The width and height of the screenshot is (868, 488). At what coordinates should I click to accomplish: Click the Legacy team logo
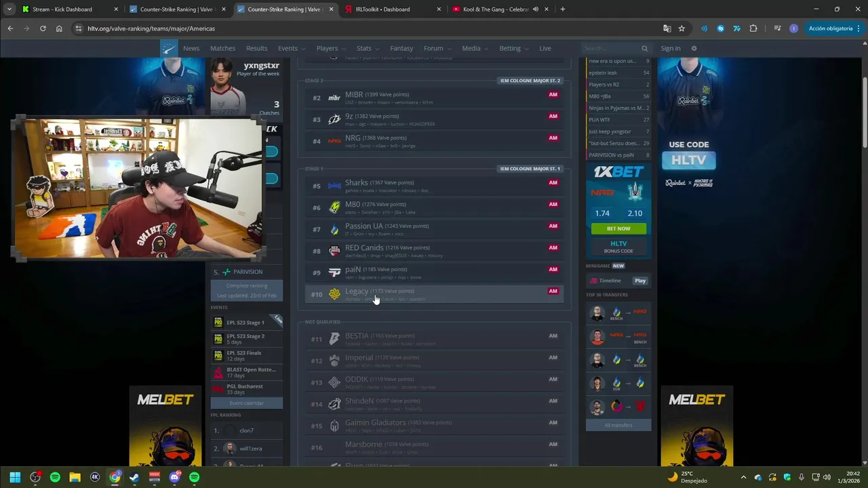click(x=334, y=294)
